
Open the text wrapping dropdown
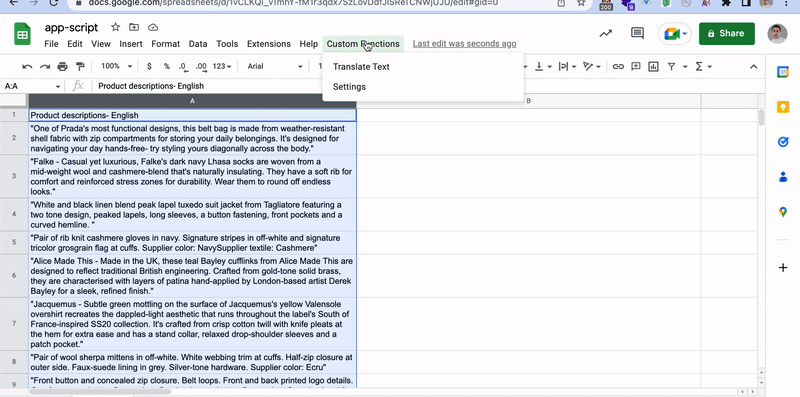(567, 66)
